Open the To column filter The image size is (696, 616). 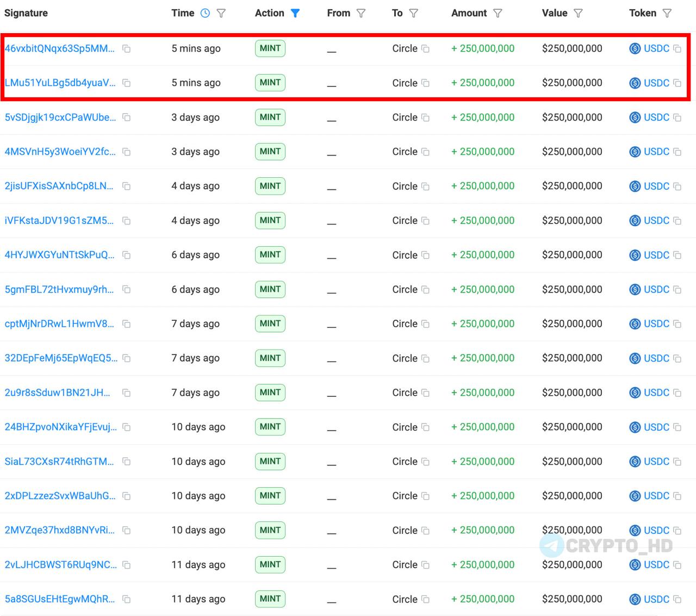414,13
